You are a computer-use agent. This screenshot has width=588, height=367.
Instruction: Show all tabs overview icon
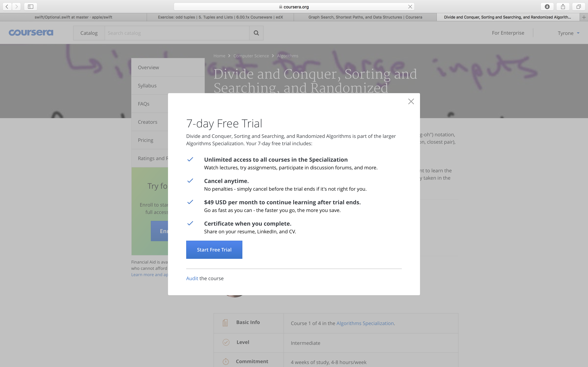[579, 7]
